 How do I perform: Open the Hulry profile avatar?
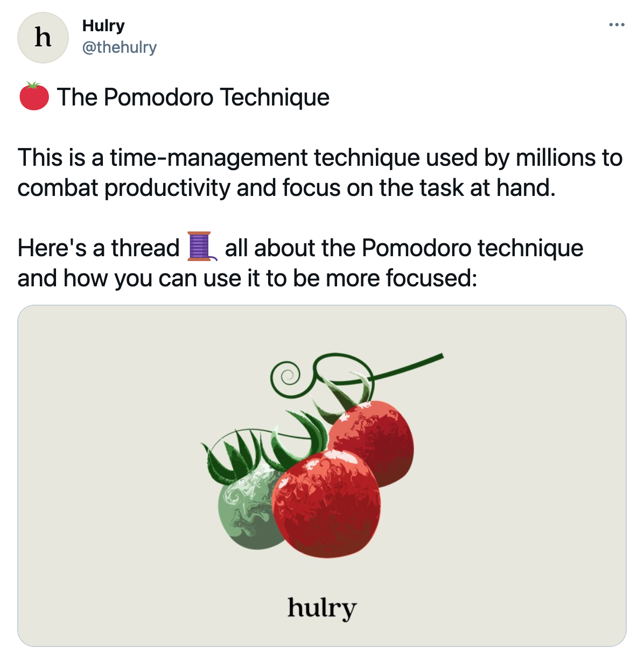[43, 38]
